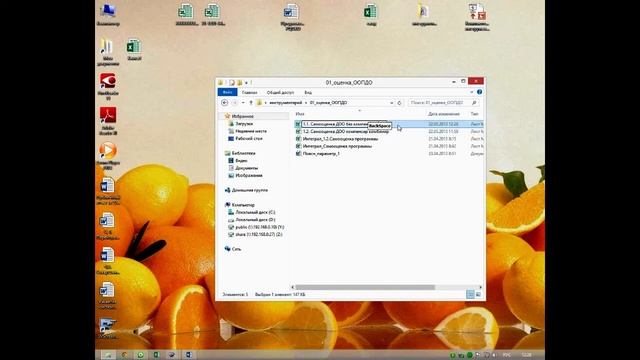Viewport: 640px width, 360px height.
Task: Select Библиотеки in the navigation pane
Action: pos(243,153)
